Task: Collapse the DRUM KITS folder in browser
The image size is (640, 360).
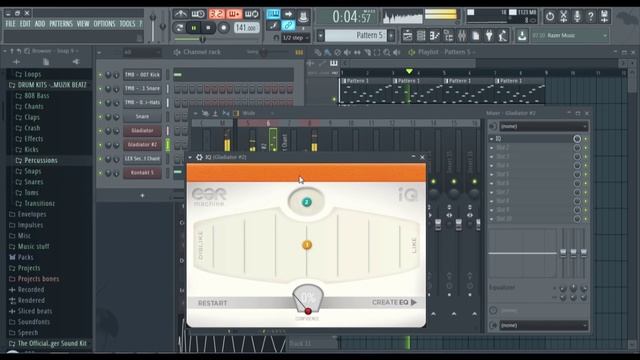Action: (x=48, y=85)
